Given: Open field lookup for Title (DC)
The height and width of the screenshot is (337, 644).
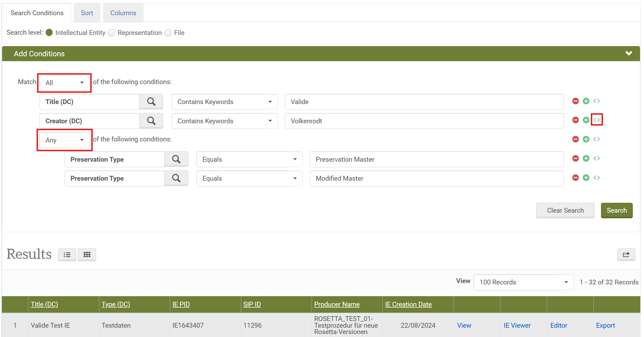Looking at the screenshot, I should point(151,102).
